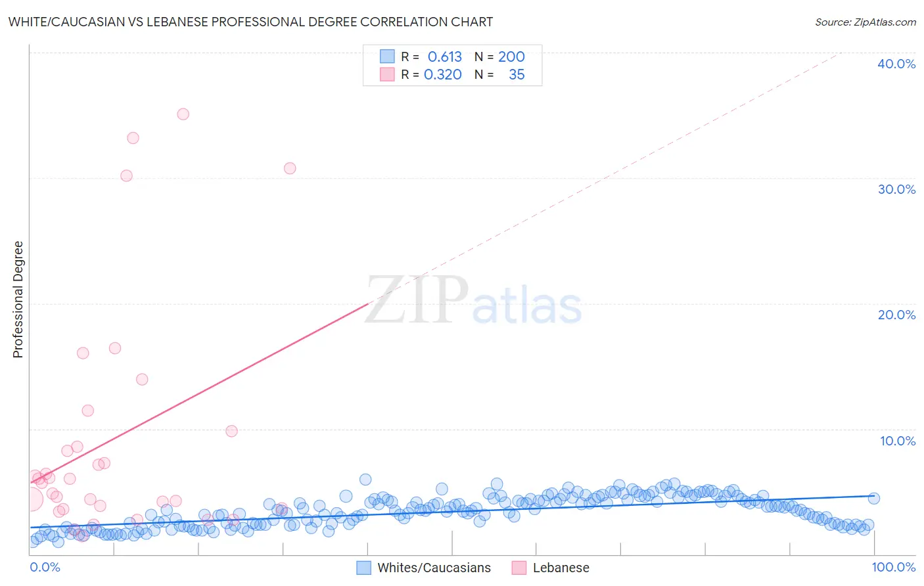924x586 pixels.
Task: Click the blue swatch beside R = 0.613
Action: point(387,56)
